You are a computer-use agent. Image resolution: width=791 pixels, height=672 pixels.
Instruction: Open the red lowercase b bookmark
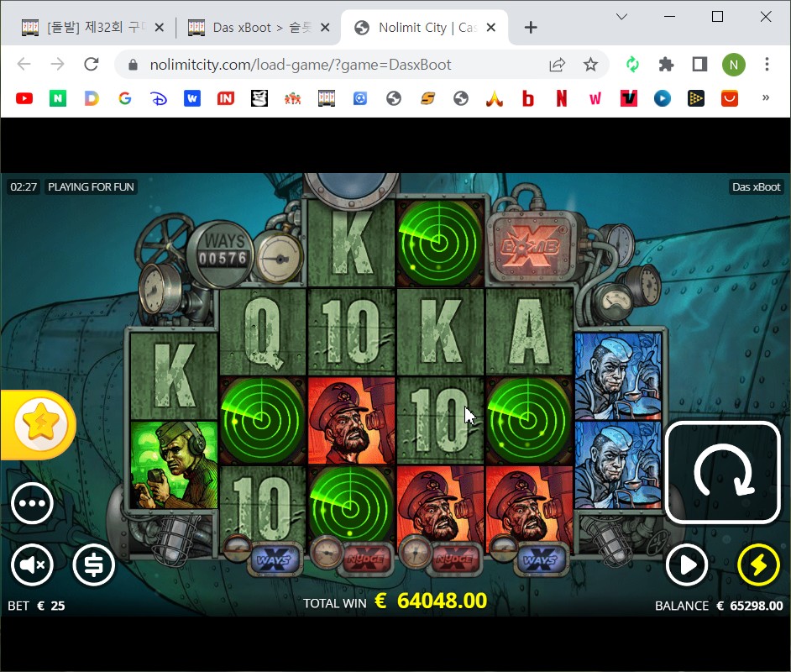click(x=528, y=98)
